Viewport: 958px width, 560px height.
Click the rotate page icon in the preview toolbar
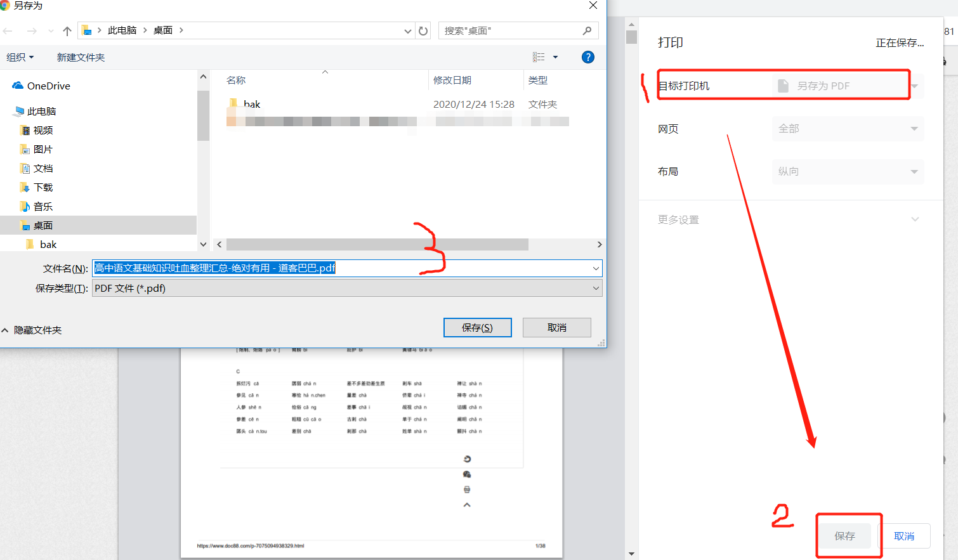tap(467, 459)
